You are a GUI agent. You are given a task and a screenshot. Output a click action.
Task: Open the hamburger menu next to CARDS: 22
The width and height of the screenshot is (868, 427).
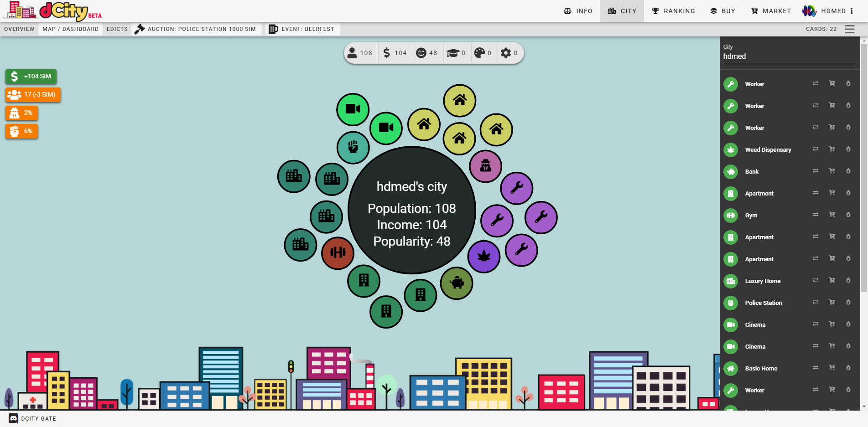click(849, 29)
